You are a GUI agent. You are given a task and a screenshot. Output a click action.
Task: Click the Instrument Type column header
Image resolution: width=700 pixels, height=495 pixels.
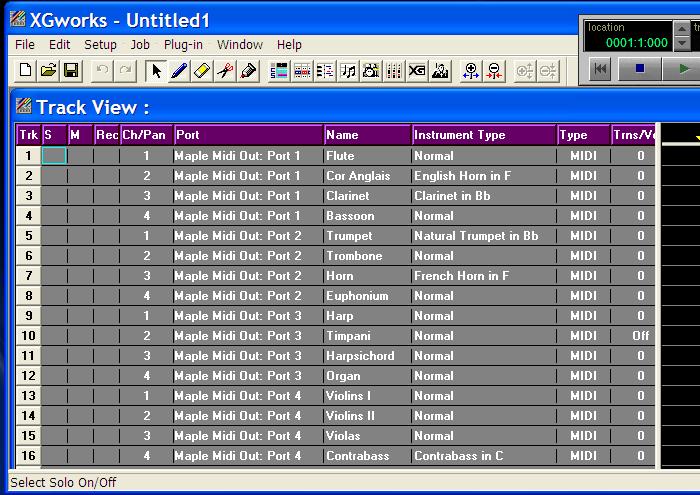click(484, 135)
